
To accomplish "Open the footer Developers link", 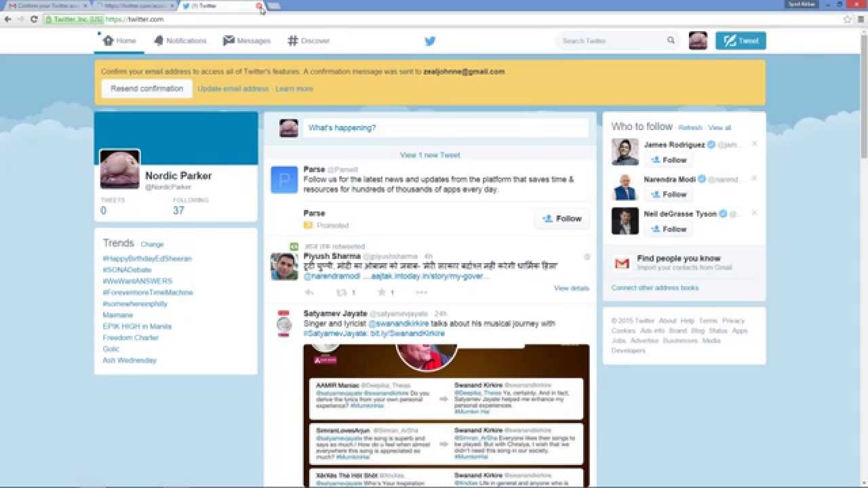I will click(x=628, y=350).
